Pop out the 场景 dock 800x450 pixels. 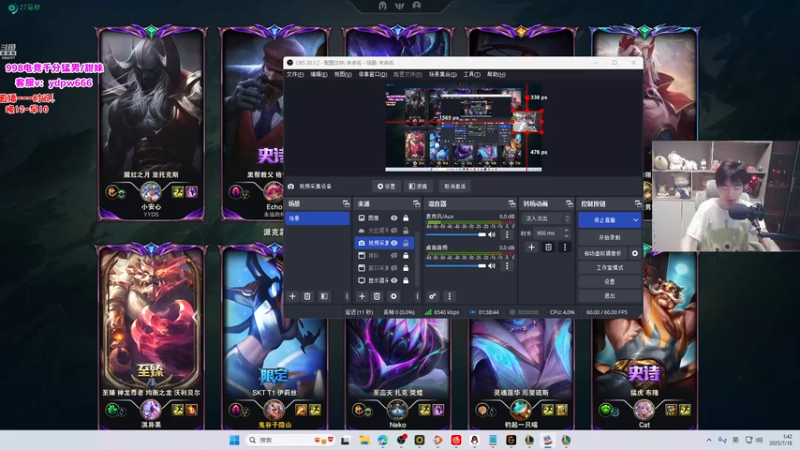tap(346, 204)
